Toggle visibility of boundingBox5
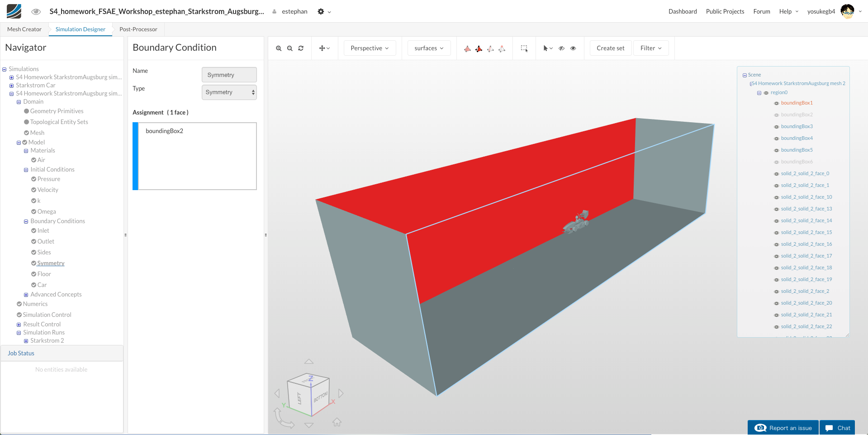The height and width of the screenshot is (435, 868). pos(777,150)
